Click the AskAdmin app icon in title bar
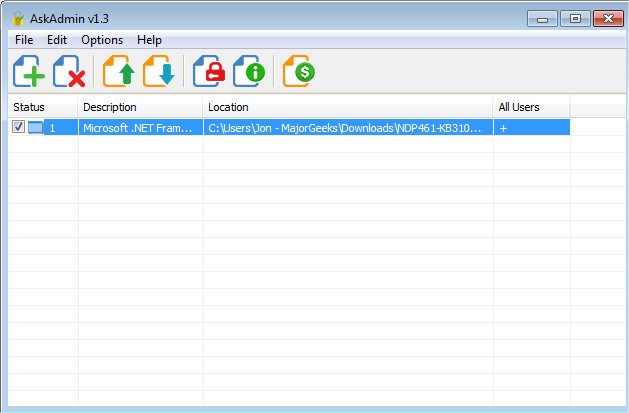 (18, 18)
